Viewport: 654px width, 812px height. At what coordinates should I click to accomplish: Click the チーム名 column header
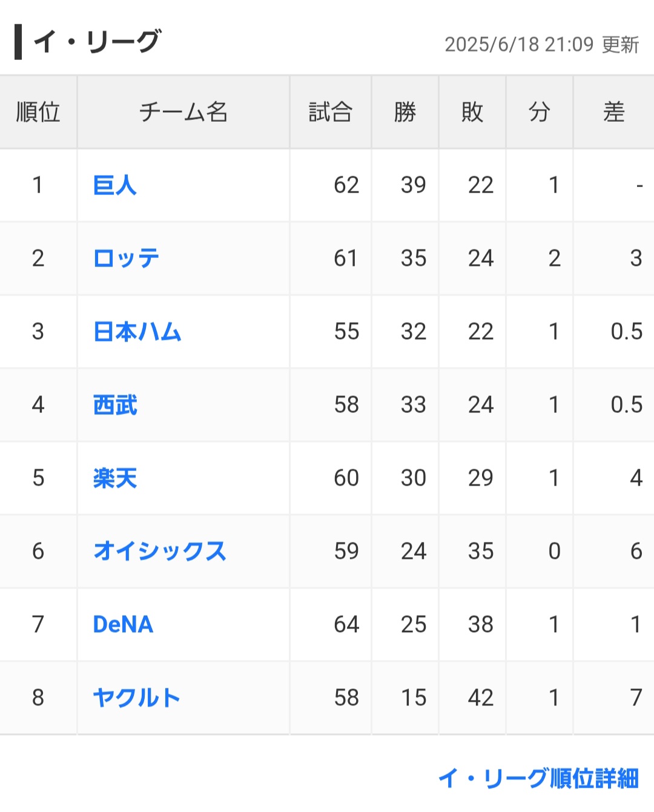[183, 112]
